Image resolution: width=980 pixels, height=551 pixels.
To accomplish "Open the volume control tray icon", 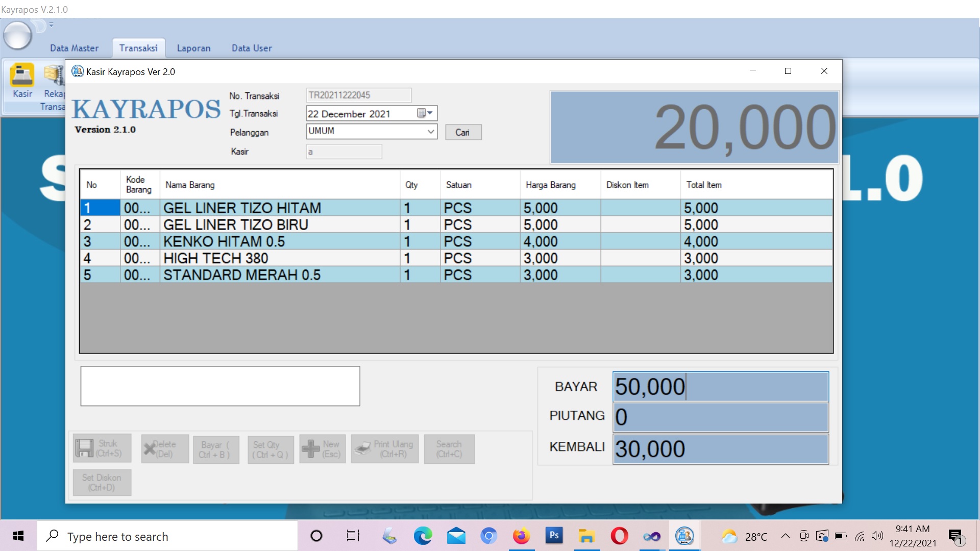I will (x=877, y=536).
